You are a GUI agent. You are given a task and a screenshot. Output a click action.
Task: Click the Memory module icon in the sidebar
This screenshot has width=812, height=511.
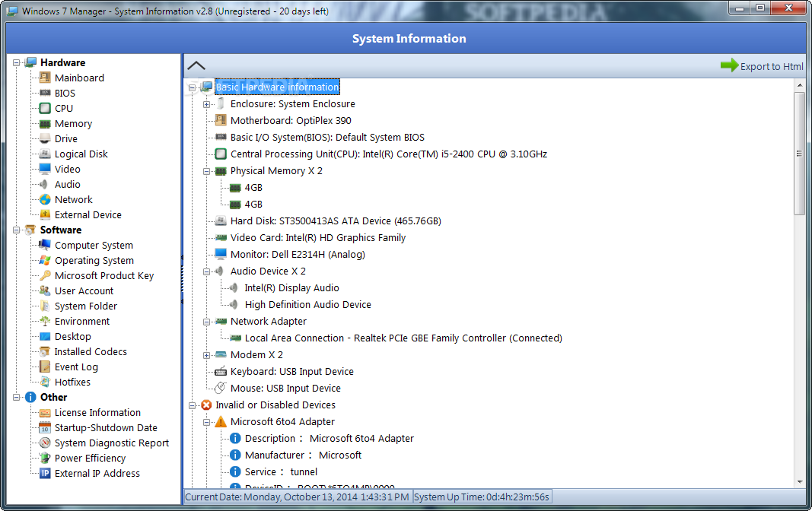click(x=45, y=124)
